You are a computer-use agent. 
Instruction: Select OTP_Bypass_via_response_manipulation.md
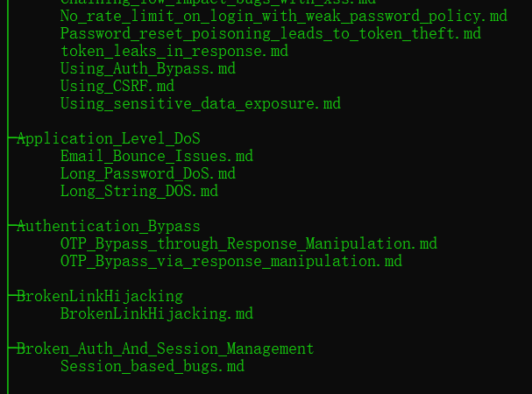[x=231, y=262]
